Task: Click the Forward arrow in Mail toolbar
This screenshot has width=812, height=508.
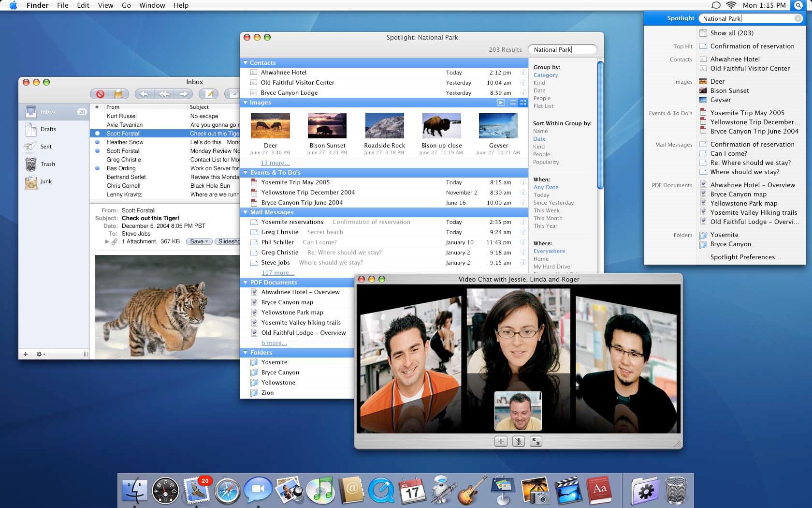Action: (183, 94)
